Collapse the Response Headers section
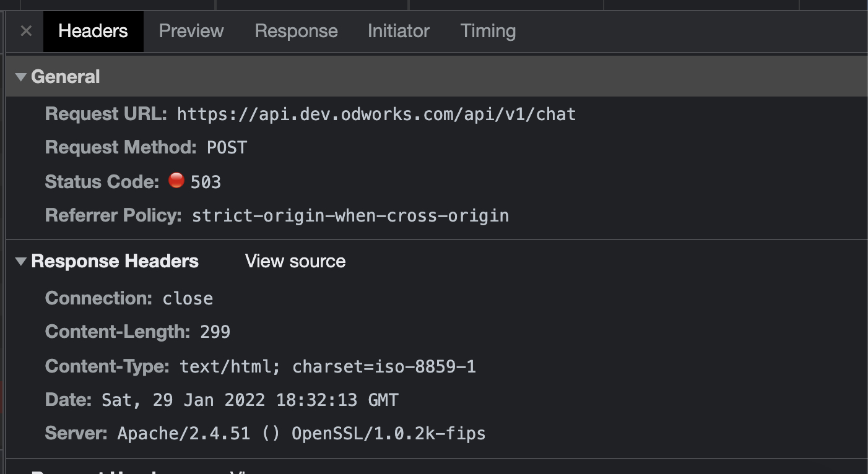 (x=21, y=261)
